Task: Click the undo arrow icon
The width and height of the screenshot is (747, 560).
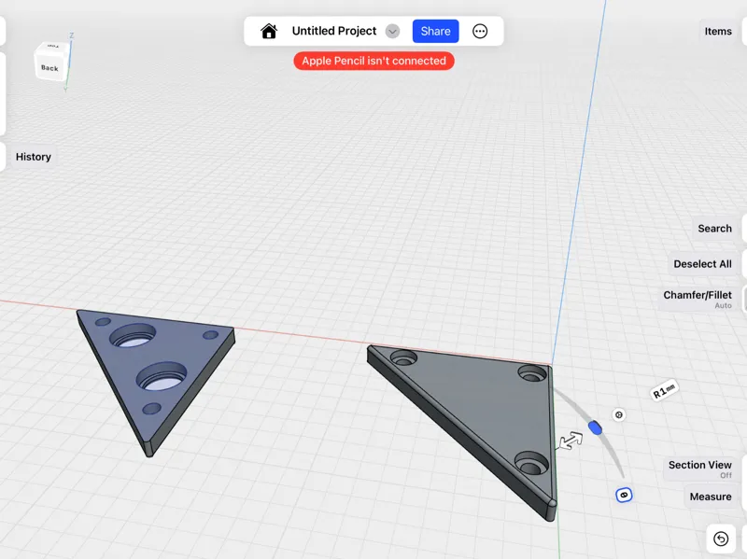Action: (721, 539)
